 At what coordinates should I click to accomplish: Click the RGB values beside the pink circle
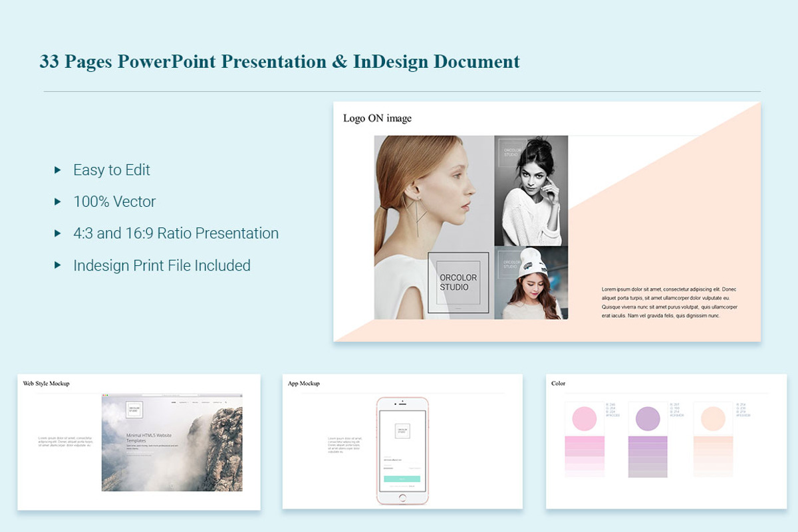coord(612,410)
